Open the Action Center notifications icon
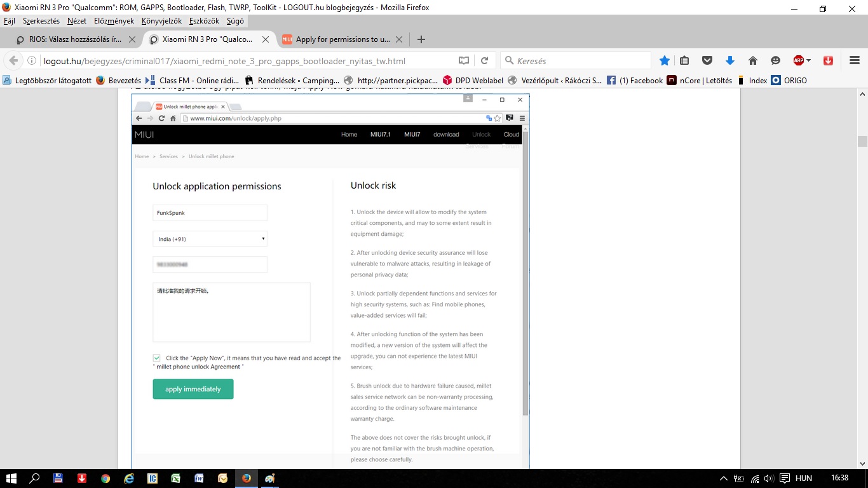The image size is (868, 488). coord(785,478)
